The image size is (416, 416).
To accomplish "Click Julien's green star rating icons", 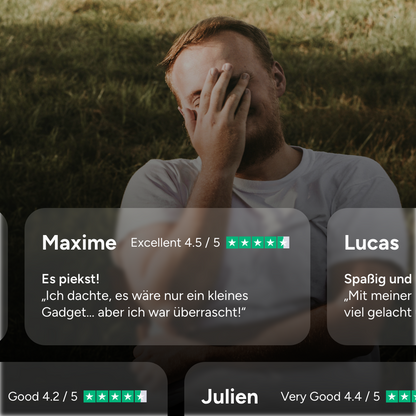I will tap(401, 397).
